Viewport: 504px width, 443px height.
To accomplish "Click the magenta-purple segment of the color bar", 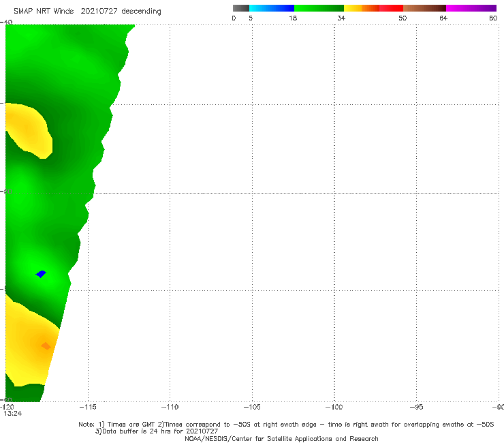I will click(x=471, y=8).
